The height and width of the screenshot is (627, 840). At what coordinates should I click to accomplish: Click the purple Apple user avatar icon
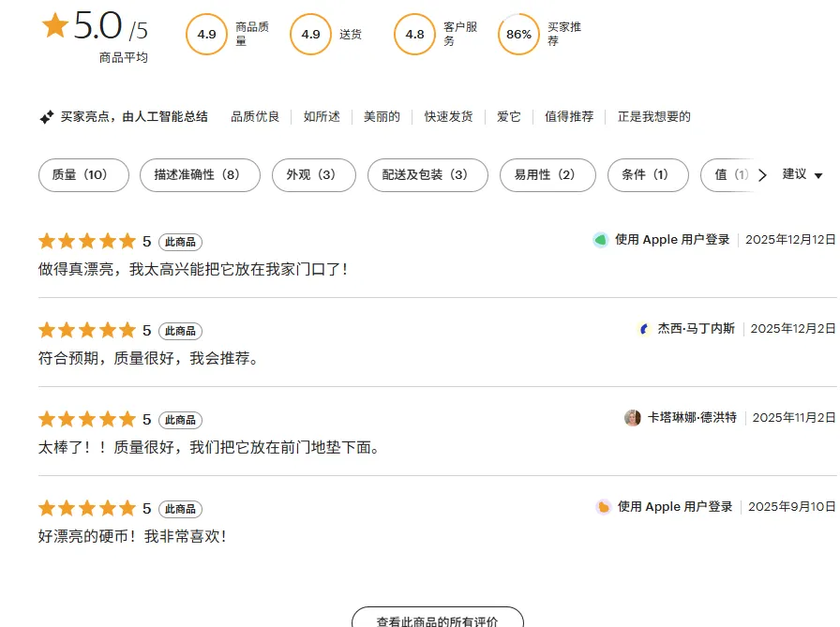[604, 507]
